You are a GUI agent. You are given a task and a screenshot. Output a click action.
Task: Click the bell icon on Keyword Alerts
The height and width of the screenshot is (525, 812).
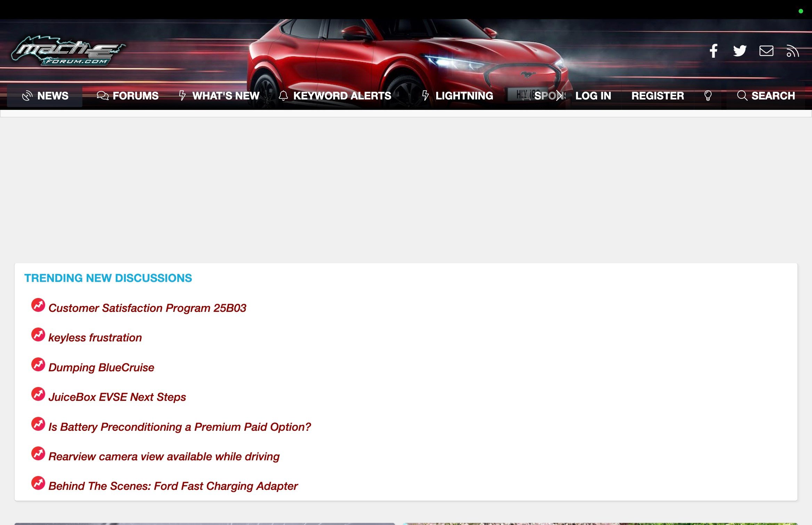click(x=283, y=96)
